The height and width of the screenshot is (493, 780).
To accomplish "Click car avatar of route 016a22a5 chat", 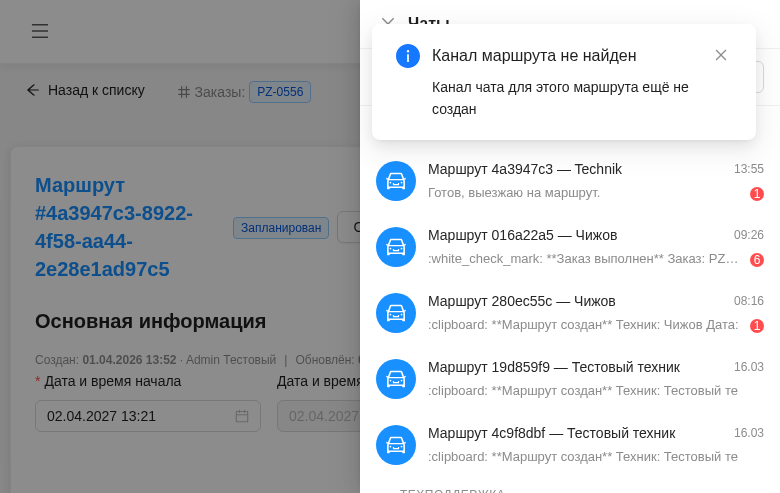I will click(396, 247).
